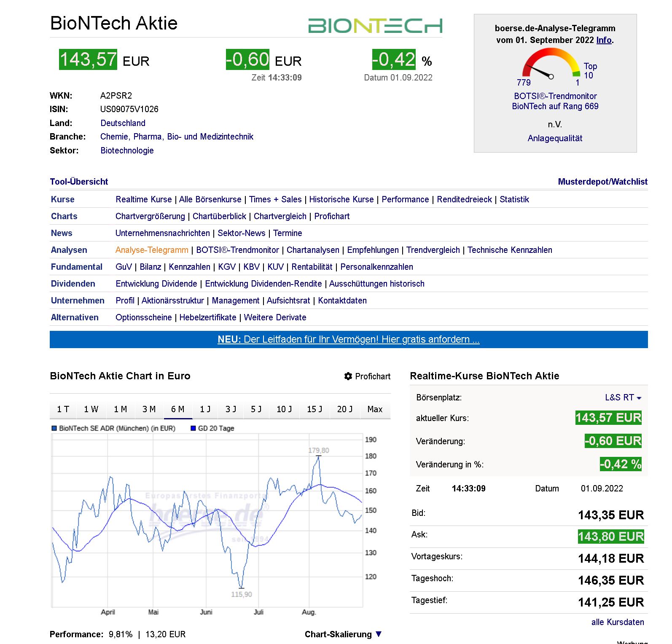Open Times + Sales link

pos(275,199)
